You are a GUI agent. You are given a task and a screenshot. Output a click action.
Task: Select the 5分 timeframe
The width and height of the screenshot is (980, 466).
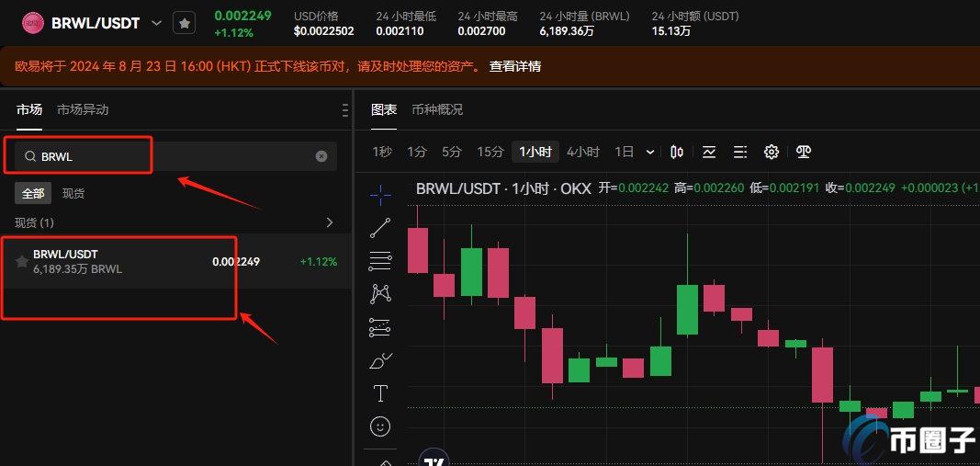451,152
